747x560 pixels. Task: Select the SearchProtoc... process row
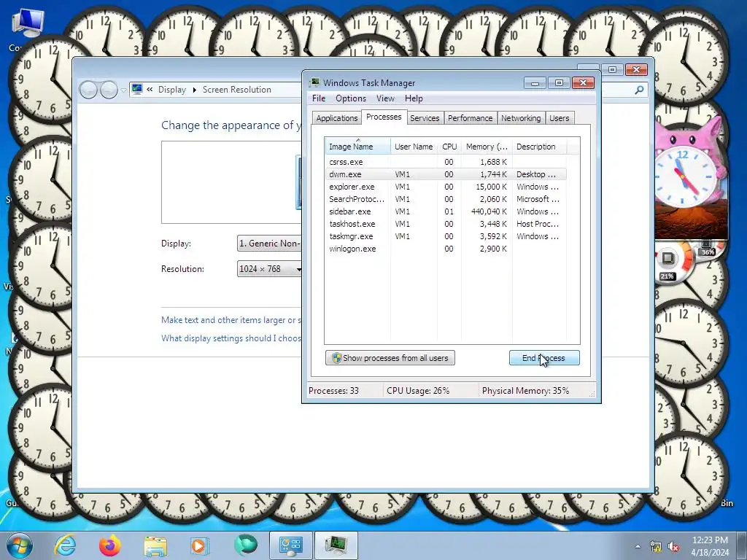(446, 199)
